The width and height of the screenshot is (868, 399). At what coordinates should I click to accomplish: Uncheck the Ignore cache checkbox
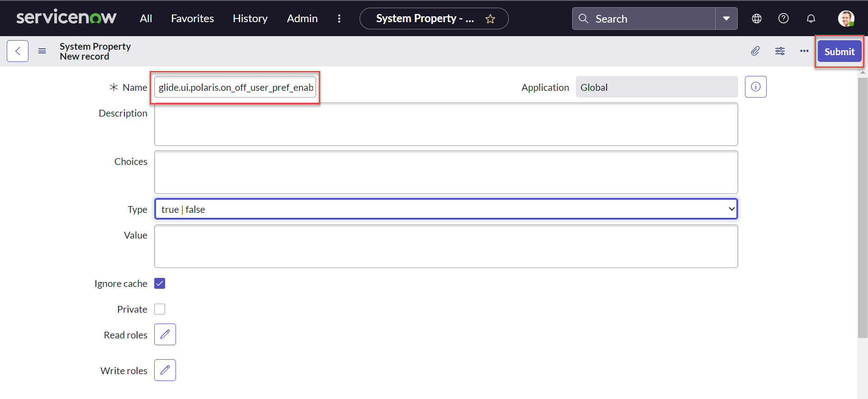(x=160, y=283)
